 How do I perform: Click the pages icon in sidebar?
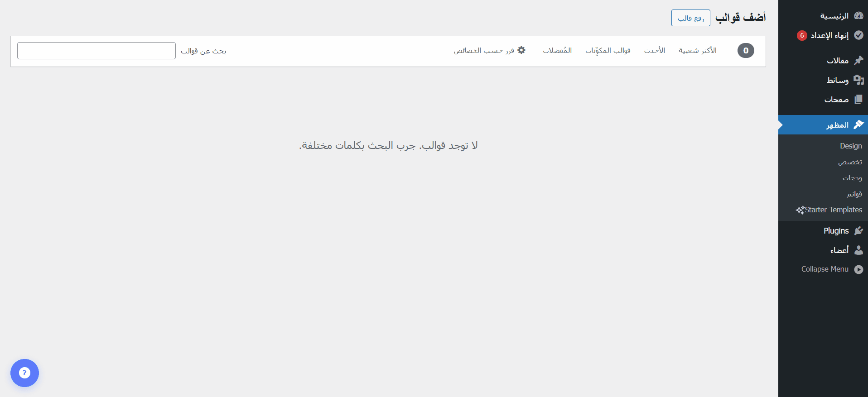pyautogui.click(x=858, y=100)
